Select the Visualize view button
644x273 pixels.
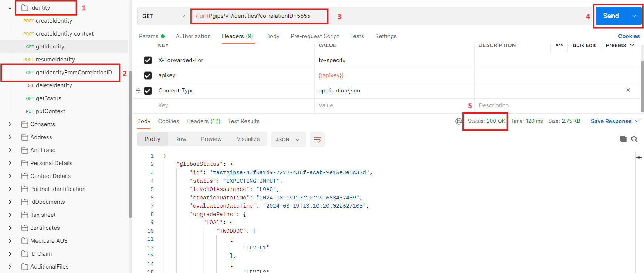pyautogui.click(x=248, y=139)
